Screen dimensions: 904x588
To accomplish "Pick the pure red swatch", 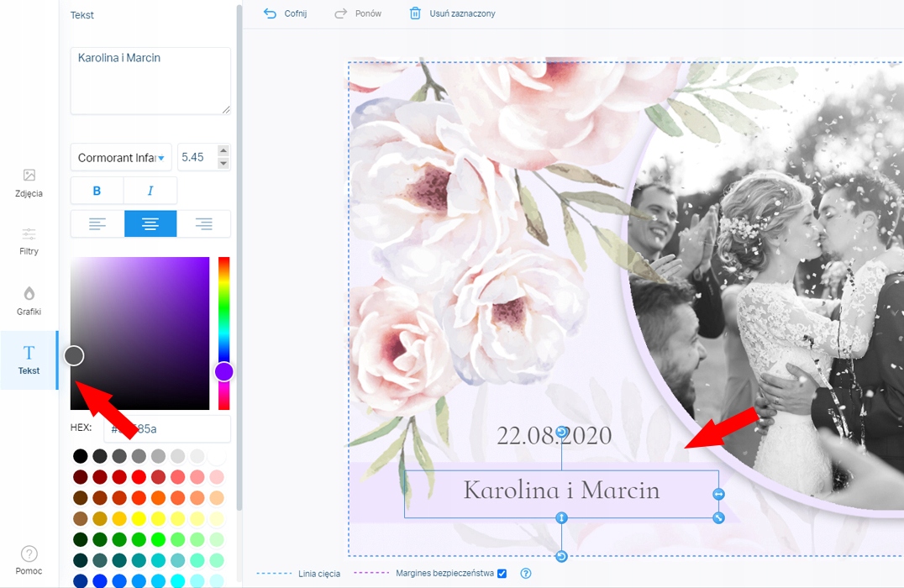I will 139,477.
